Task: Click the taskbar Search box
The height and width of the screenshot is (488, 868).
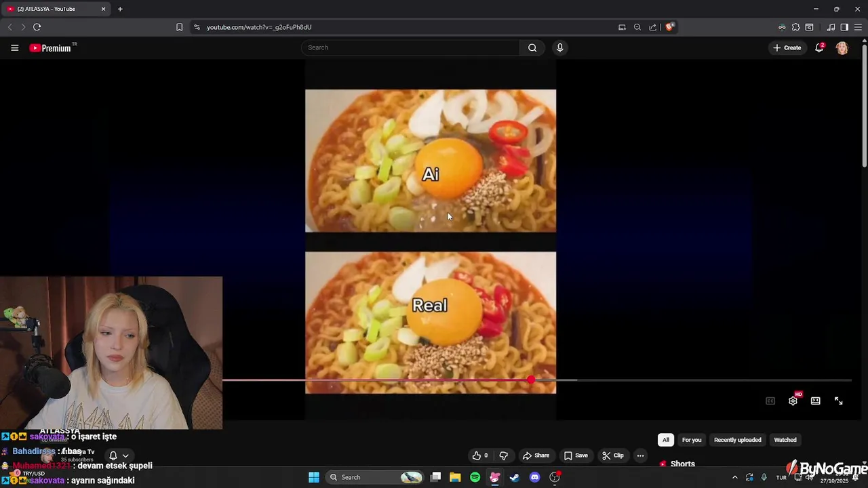Action: (x=375, y=477)
